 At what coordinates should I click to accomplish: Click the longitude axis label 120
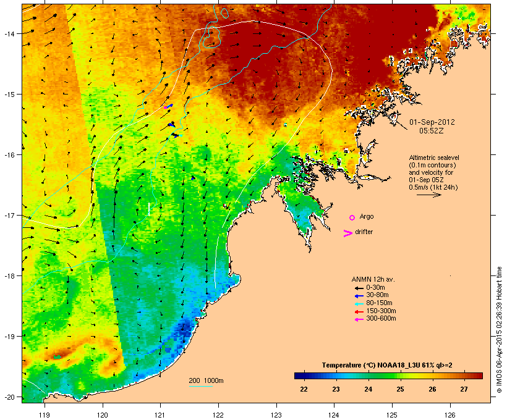[103, 415]
